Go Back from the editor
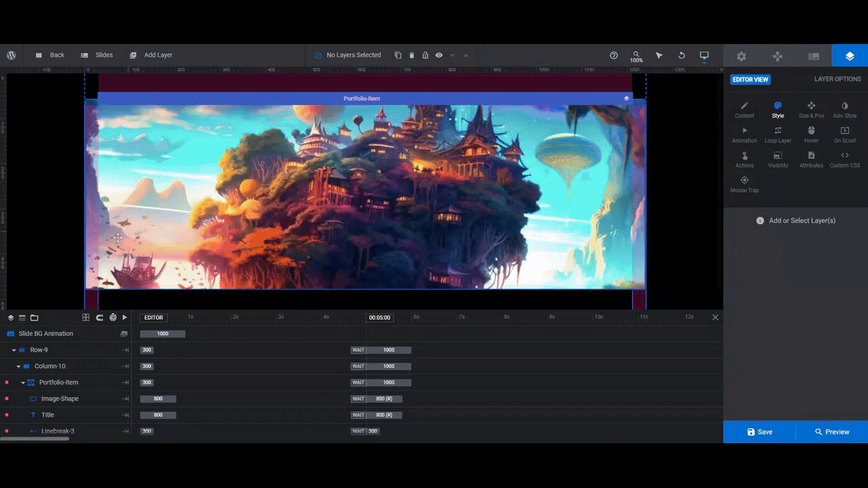The width and height of the screenshot is (868, 488). click(x=50, y=56)
